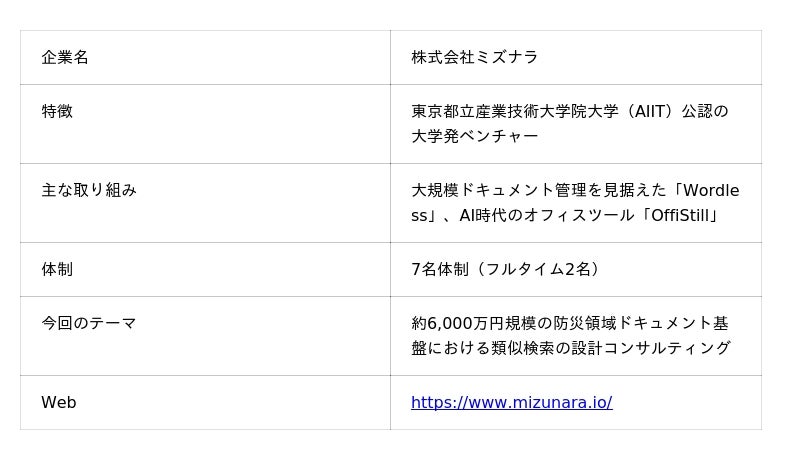
Task: Click the 特徴 row label
Action: coord(57,112)
